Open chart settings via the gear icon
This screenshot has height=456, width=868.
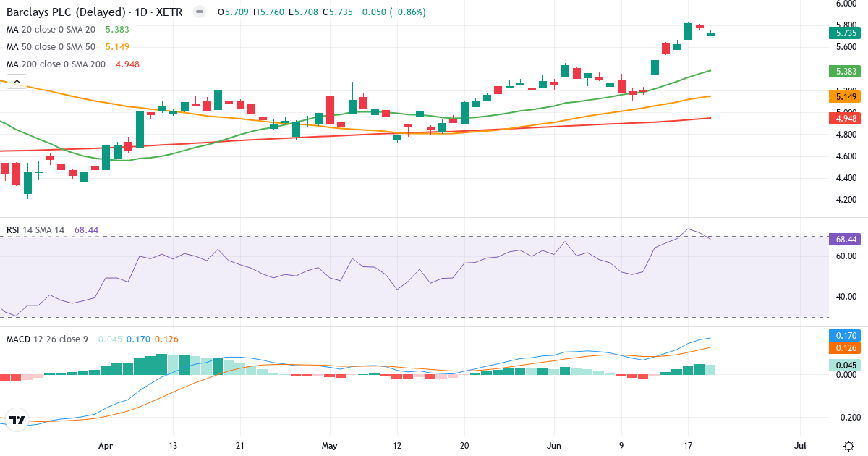848,445
